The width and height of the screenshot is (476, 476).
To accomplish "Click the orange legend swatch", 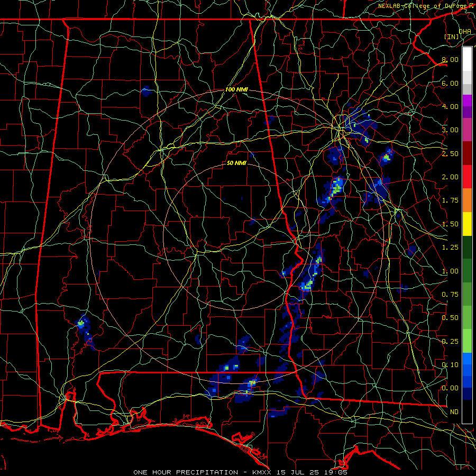I will (x=467, y=200).
